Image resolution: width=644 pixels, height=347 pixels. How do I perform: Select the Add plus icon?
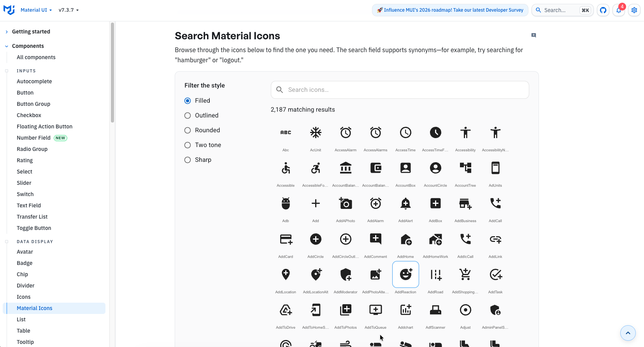pyautogui.click(x=316, y=203)
